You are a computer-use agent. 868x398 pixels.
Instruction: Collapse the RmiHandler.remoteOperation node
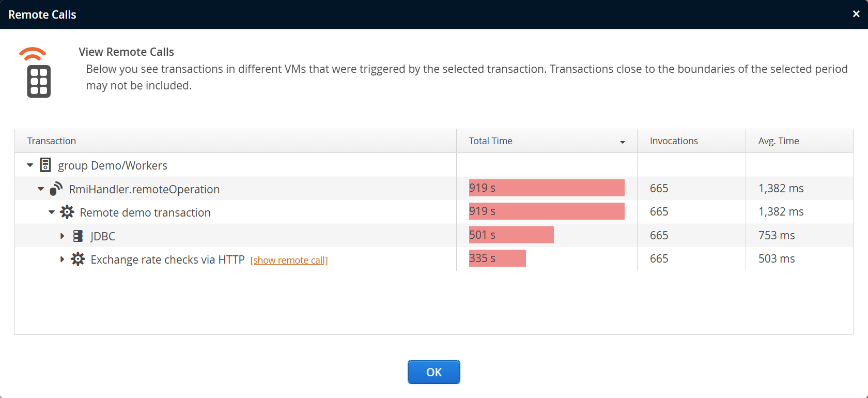(x=41, y=189)
